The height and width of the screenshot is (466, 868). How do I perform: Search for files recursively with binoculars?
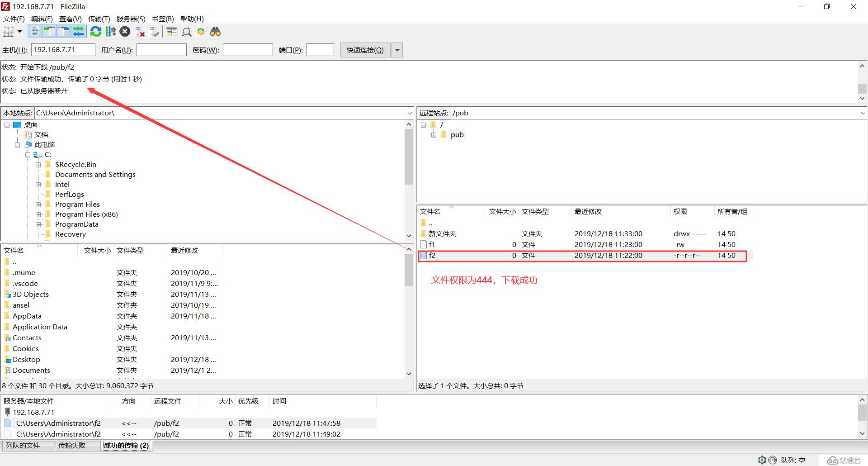click(x=215, y=32)
